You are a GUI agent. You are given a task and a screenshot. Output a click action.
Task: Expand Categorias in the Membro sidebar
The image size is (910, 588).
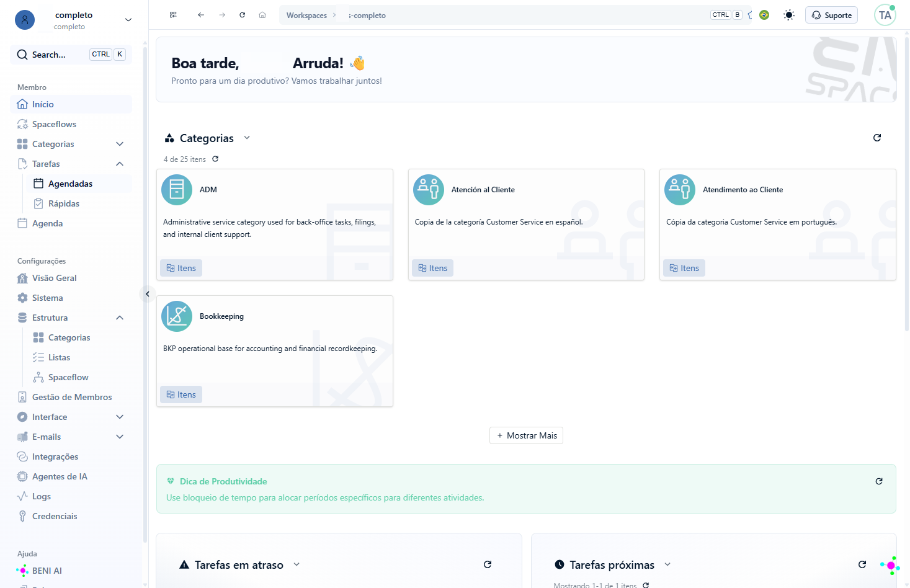coord(120,144)
